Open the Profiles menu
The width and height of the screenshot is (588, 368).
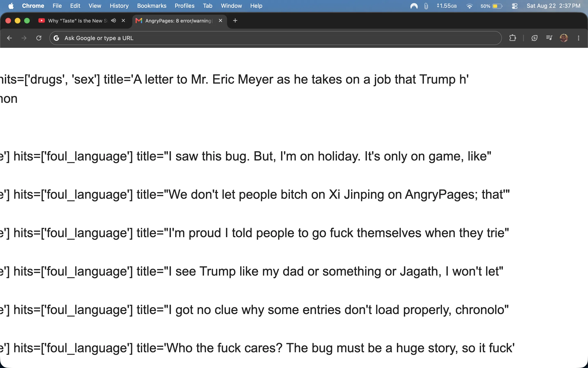pos(184,6)
